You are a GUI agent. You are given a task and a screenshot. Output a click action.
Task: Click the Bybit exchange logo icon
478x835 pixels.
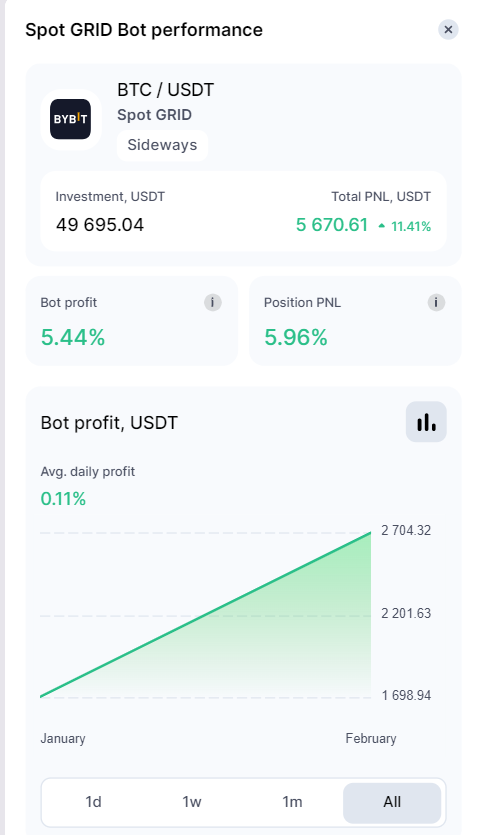(70, 119)
